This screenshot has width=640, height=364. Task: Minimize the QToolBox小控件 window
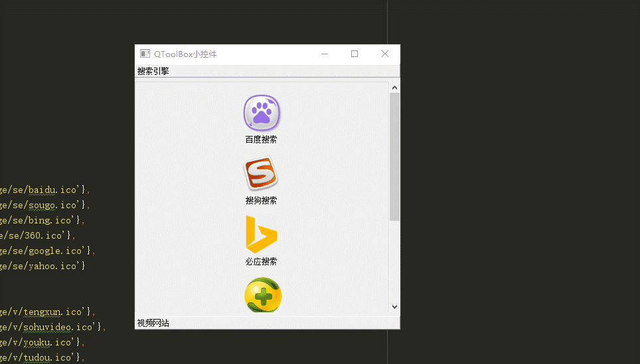pos(325,54)
